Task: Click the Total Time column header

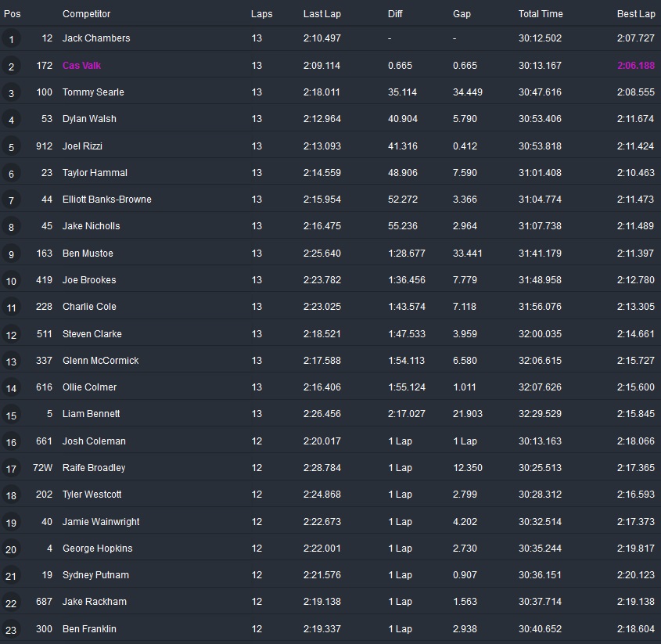Action: tap(541, 13)
